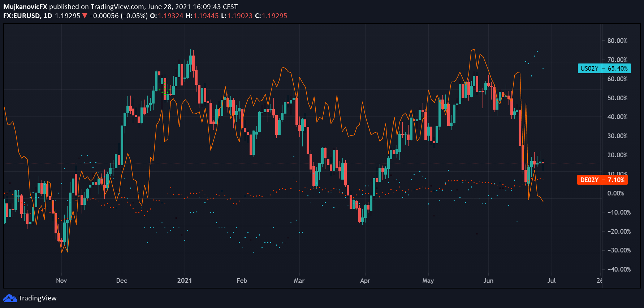Click the 2021 label on time axis
Viewport: 644px width, 308px height.
(x=185, y=281)
